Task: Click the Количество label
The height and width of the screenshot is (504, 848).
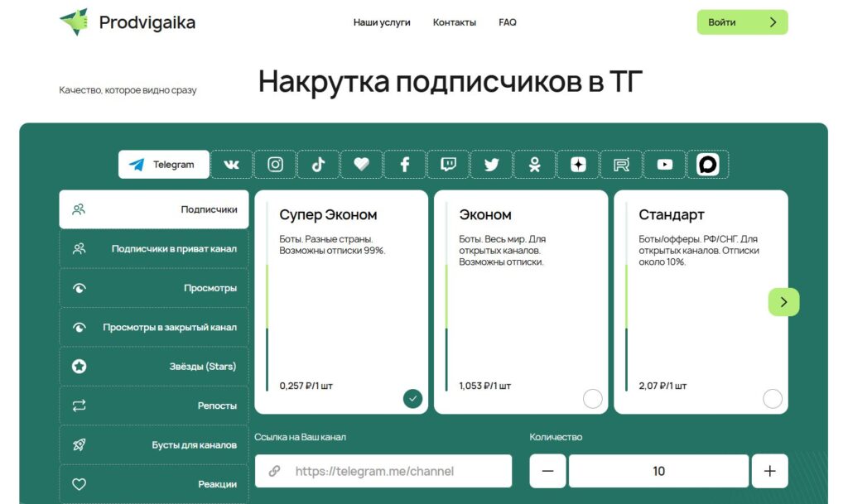Action: pyautogui.click(x=556, y=437)
